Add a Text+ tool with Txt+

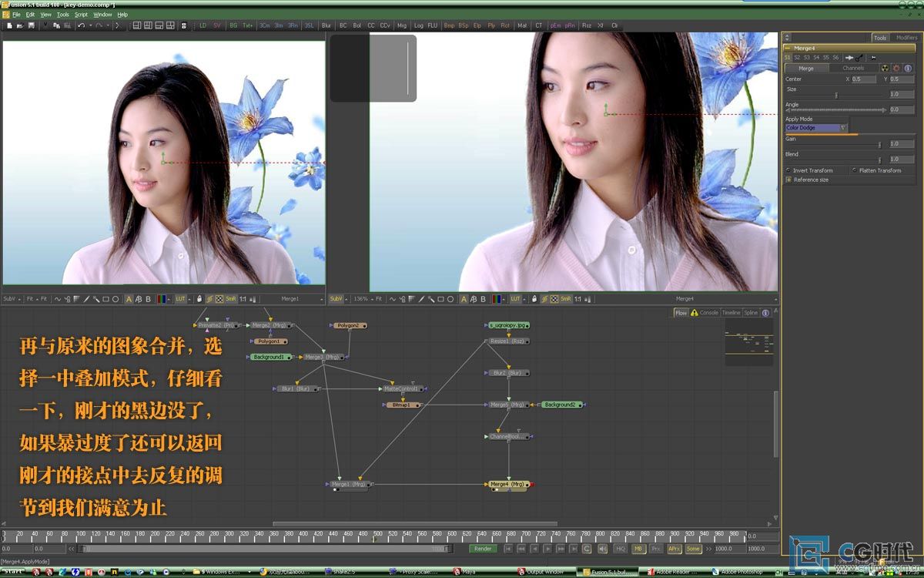click(248, 25)
